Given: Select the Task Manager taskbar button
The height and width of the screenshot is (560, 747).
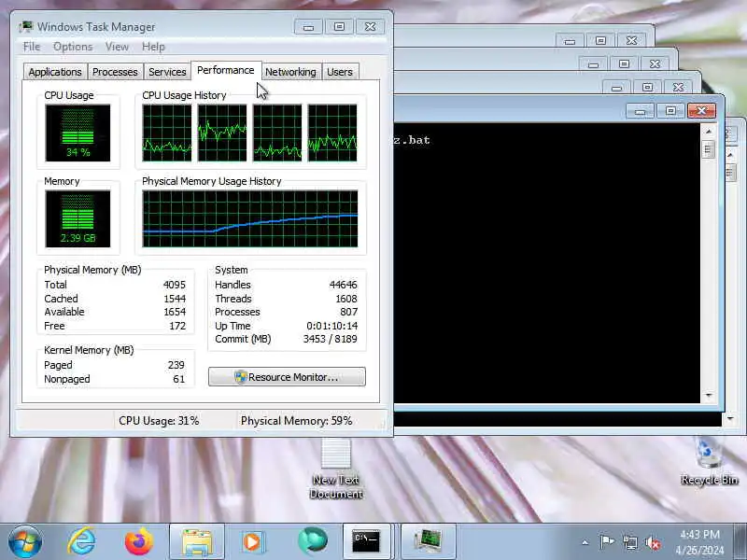Looking at the screenshot, I should [x=429, y=541].
